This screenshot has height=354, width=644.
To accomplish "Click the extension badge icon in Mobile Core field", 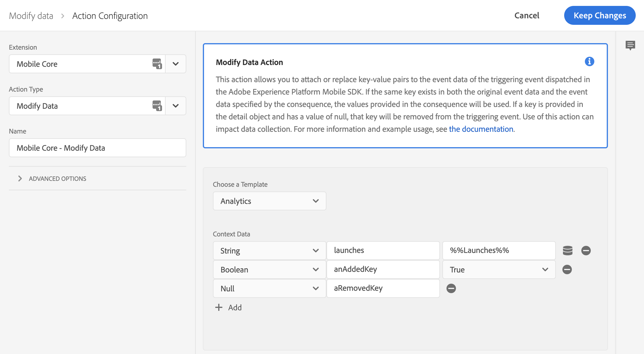I will 157,64.
